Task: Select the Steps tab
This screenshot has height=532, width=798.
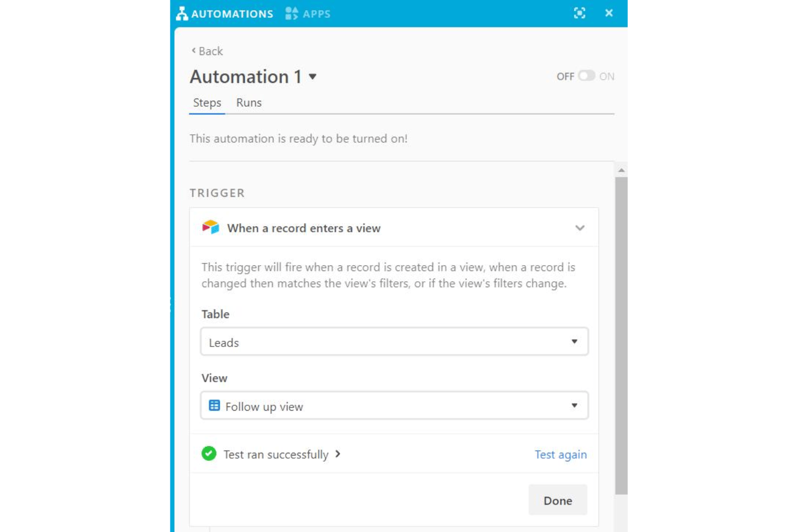Action: [207, 103]
